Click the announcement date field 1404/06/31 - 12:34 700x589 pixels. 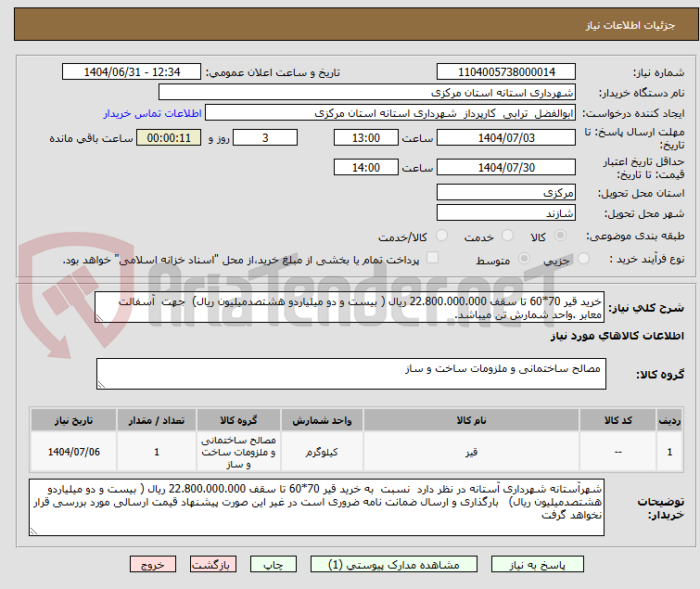pyautogui.click(x=132, y=72)
